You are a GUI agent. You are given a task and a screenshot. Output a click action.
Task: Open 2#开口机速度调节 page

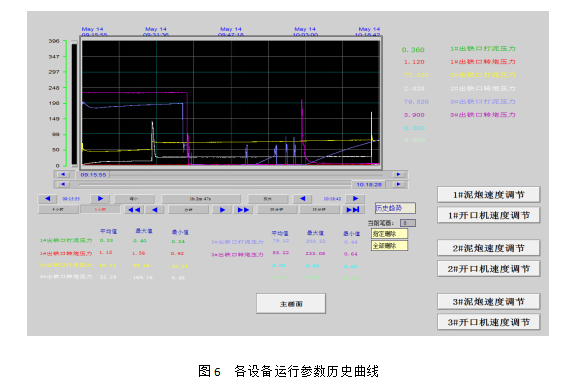pyautogui.click(x=488, y=269)
